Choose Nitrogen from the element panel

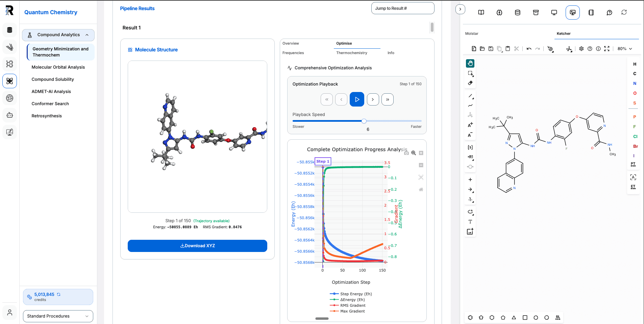pos(635,83)
